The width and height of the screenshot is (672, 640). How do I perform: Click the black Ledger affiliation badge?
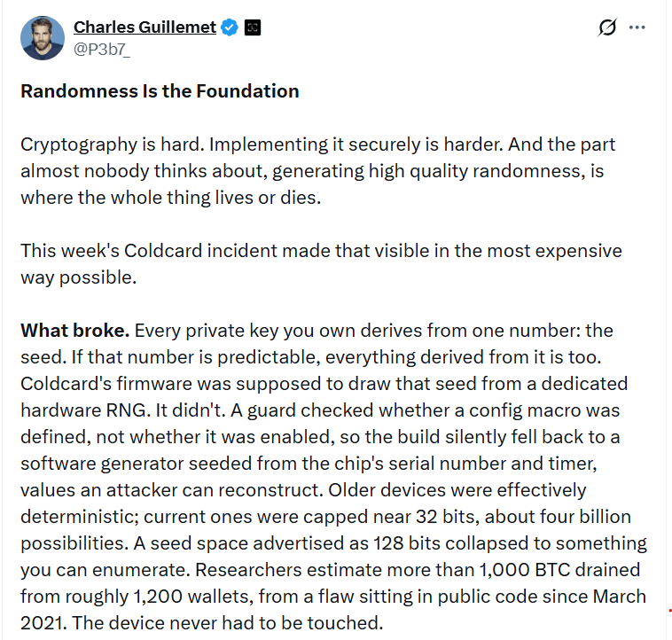point(253,27)
